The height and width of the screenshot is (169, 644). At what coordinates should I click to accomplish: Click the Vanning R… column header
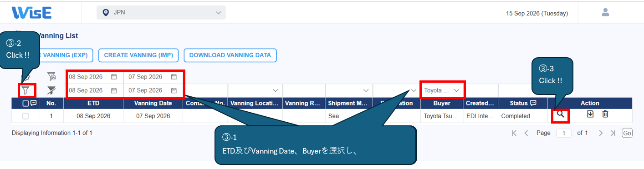coord(304,103)
